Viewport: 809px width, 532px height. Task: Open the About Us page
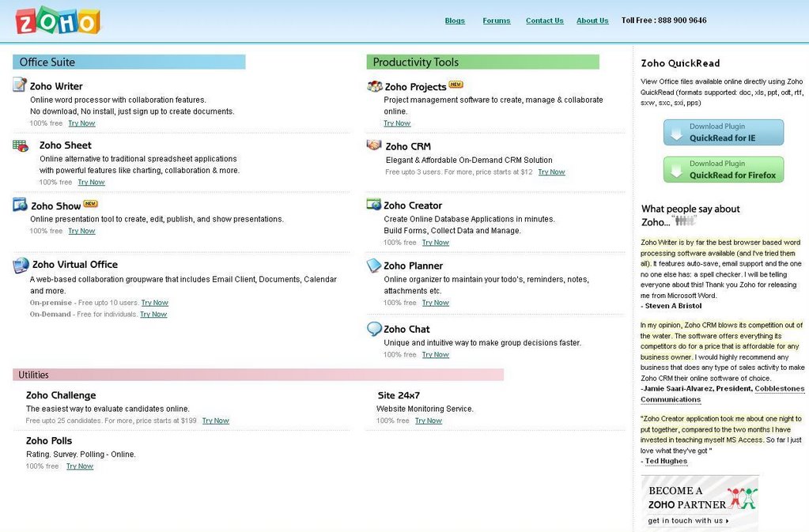tap(592, 21)
